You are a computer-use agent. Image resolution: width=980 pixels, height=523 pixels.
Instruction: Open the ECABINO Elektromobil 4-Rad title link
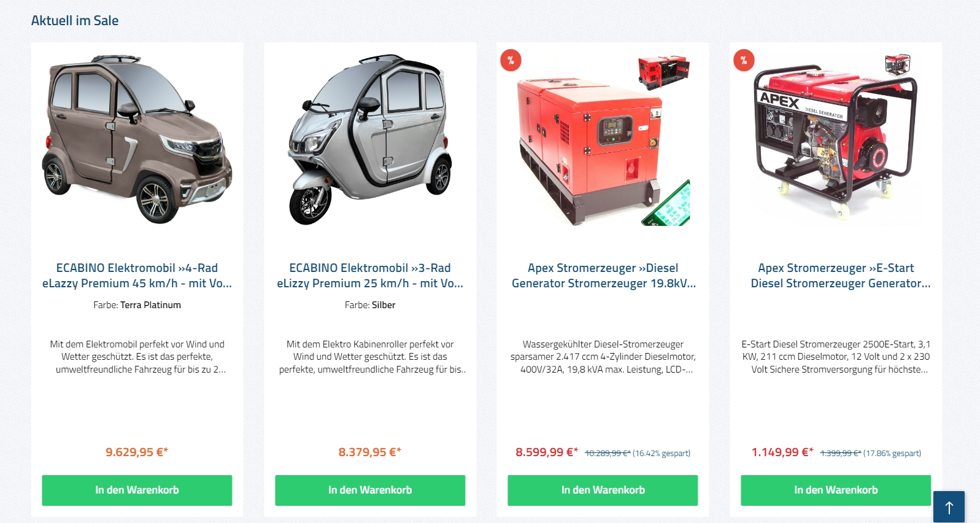(137, 276)
